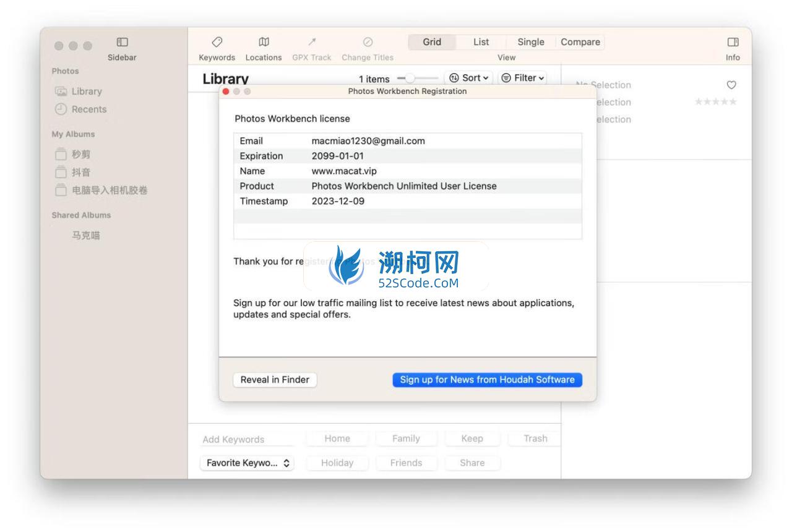Toggle the Sidebar icon in toolbar

pos(123,42)
